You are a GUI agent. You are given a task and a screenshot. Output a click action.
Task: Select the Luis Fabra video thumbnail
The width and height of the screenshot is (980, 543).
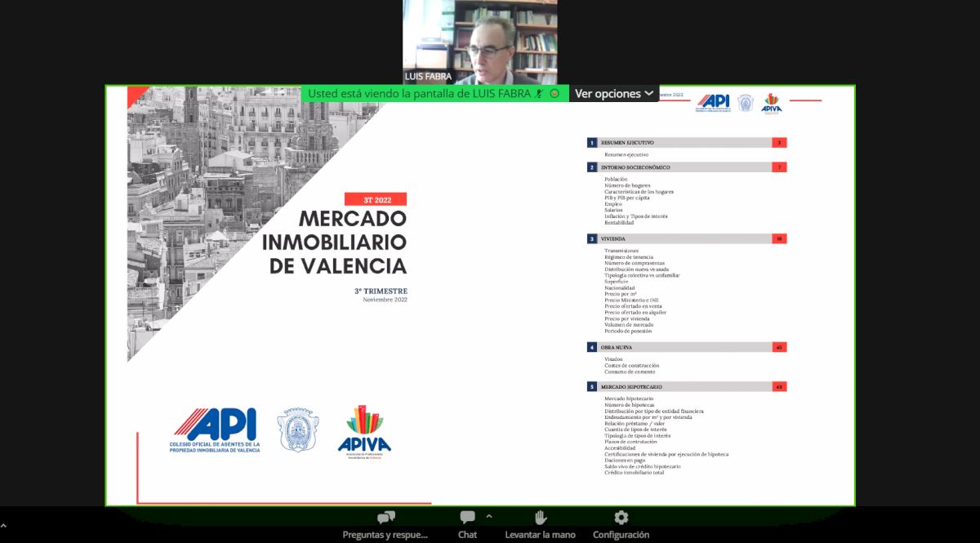point(480,42)
